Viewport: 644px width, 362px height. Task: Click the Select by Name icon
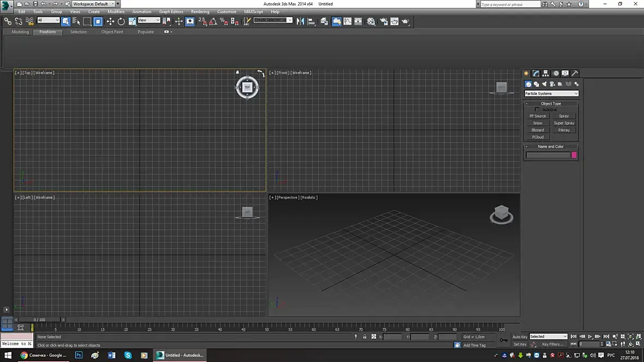coord(76,22)
